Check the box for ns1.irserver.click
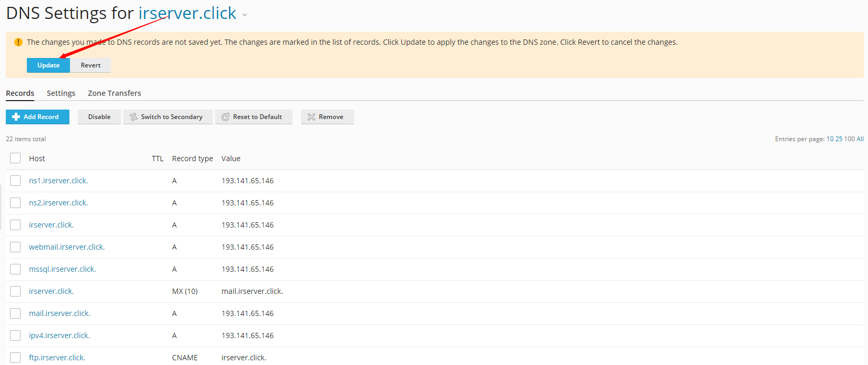 [15, 181]
